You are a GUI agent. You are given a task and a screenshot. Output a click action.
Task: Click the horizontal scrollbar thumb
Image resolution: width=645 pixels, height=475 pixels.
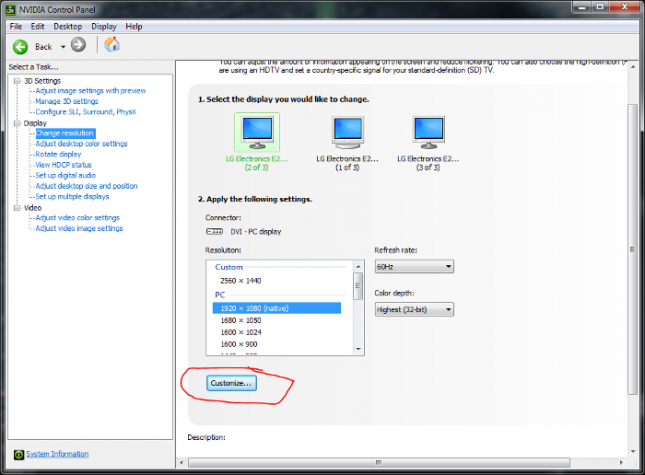coord(379,463)
